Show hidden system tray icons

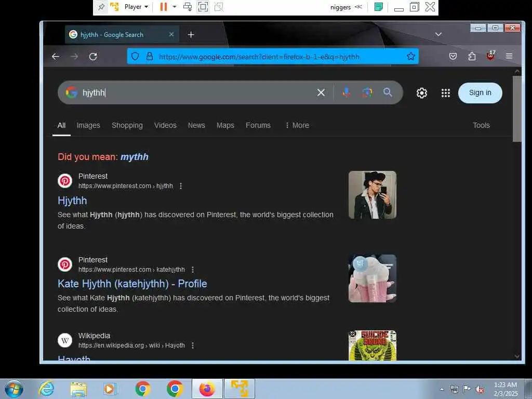point(442,389)
